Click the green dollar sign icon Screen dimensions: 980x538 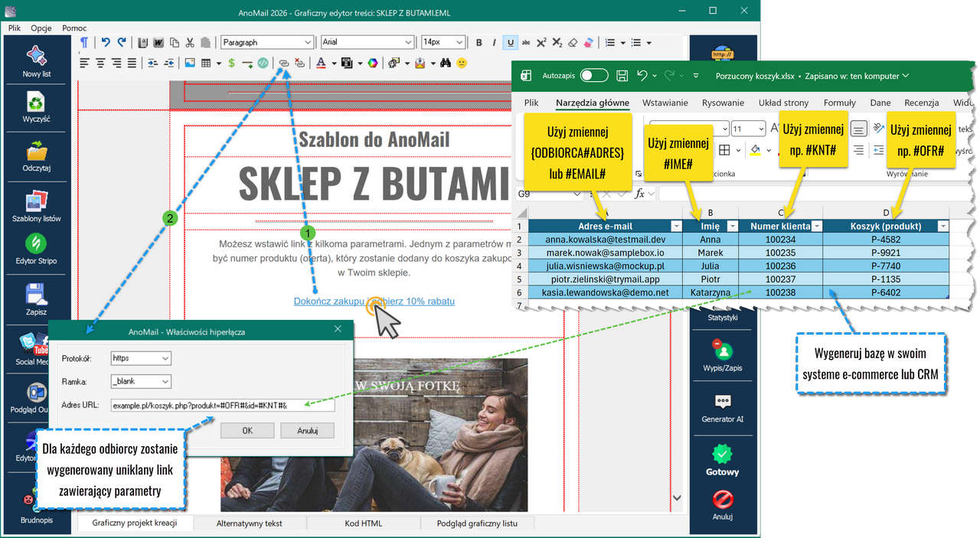tap(231, 63)
